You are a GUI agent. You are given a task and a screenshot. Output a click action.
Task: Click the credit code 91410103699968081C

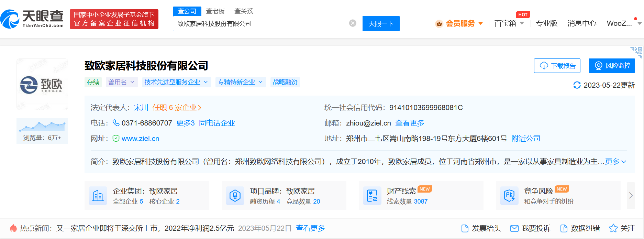tap(426, 108)
